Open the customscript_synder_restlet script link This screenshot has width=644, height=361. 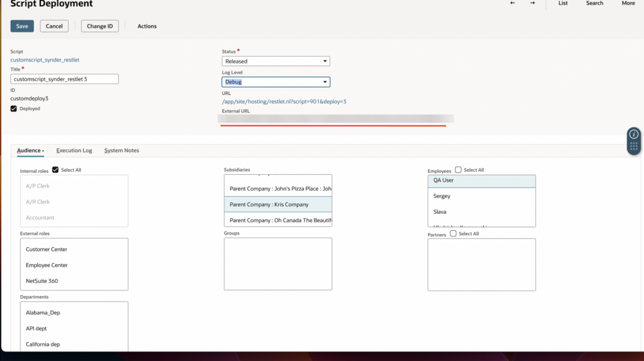tap(45, 60)
